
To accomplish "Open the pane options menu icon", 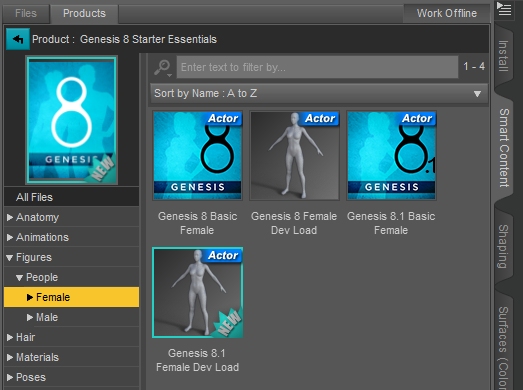I will click(504, 9).
